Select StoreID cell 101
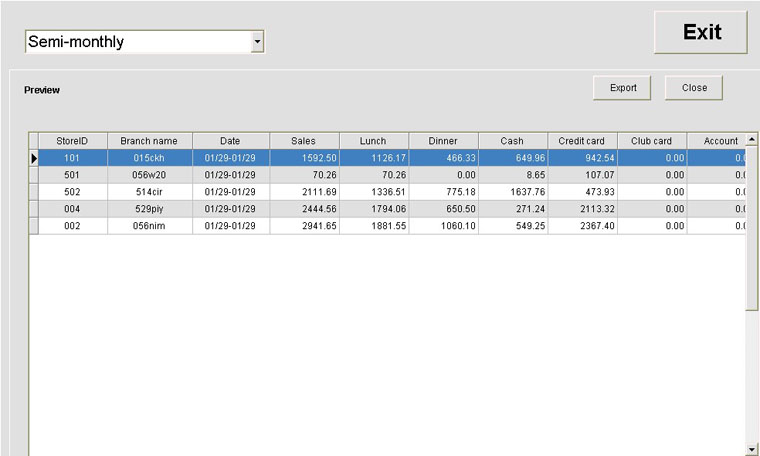 point(73,158)
